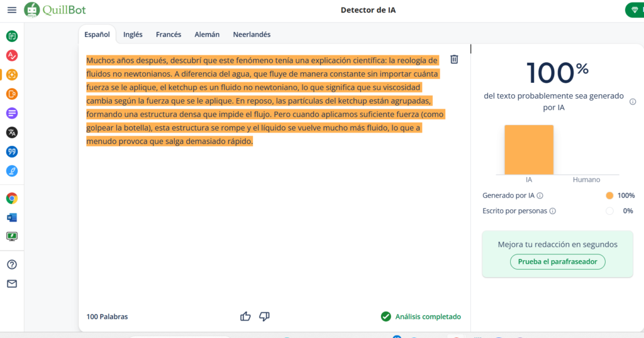Select the AI Detector sidebar icon
This screenshot has width=644, height=338.
pyautogui.click(x=12, y=75)
